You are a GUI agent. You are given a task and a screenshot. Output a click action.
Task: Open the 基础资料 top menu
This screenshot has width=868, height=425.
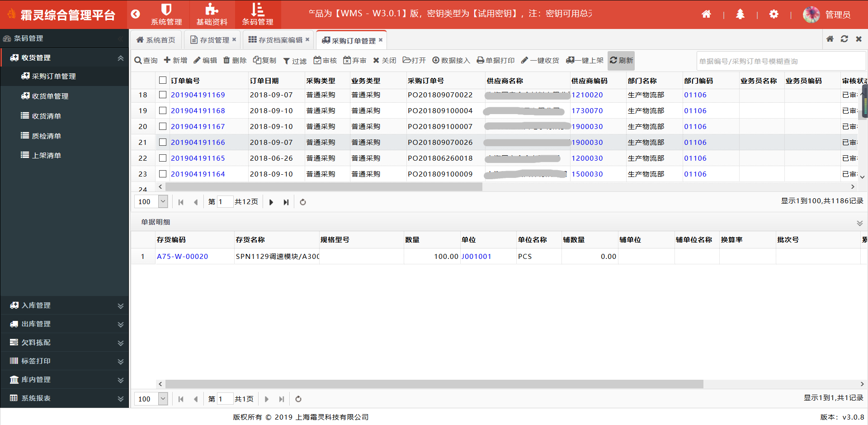pyautogui.click(x=212, y=14)
